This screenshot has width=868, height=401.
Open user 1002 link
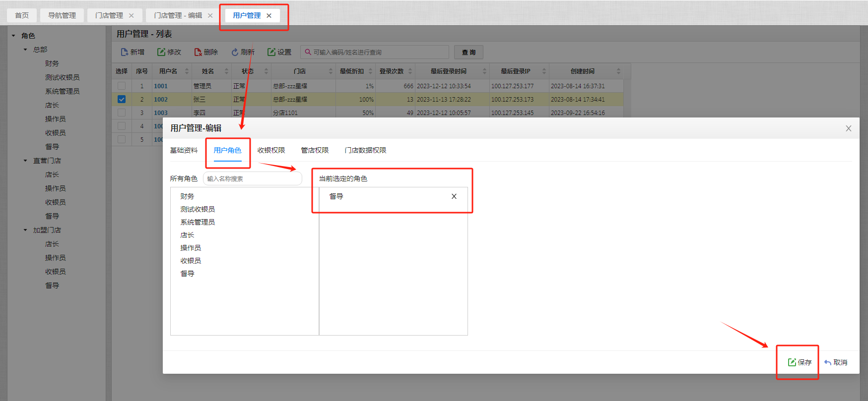tap(161, 99)
